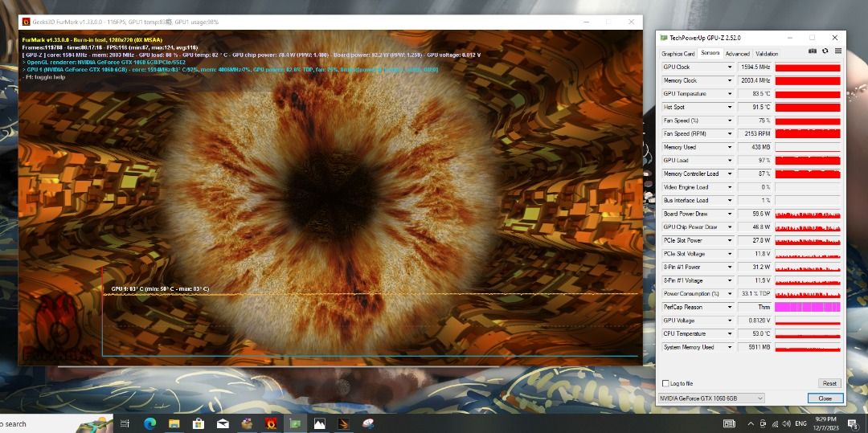Enable the Log to file checkbox

665,383
